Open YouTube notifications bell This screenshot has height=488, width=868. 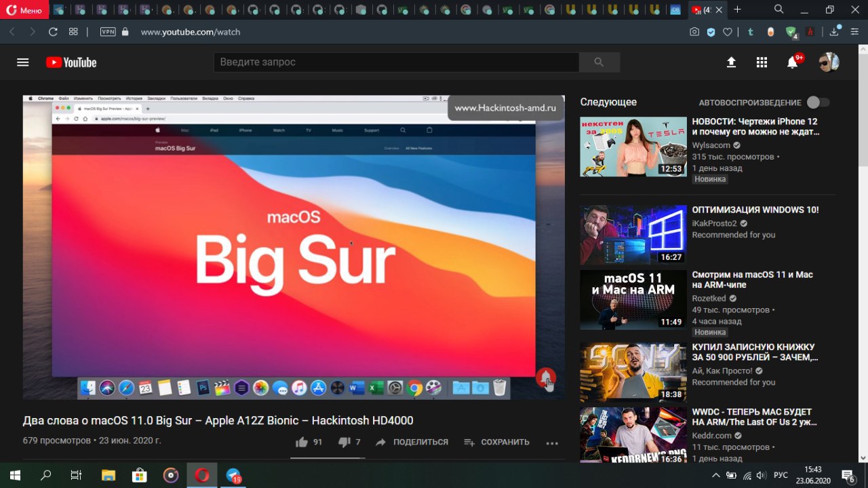click(x=793, y=62)
